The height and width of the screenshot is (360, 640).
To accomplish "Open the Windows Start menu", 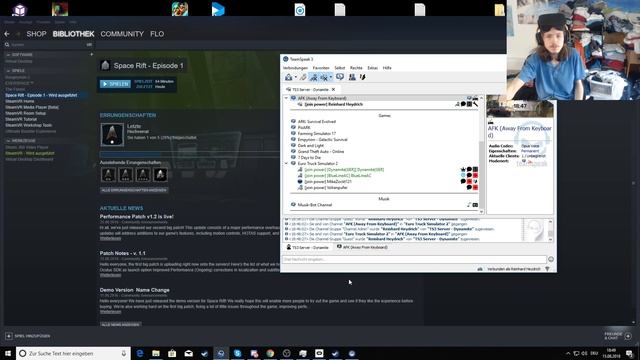I will pyautogui.click(x=8, y=353).
